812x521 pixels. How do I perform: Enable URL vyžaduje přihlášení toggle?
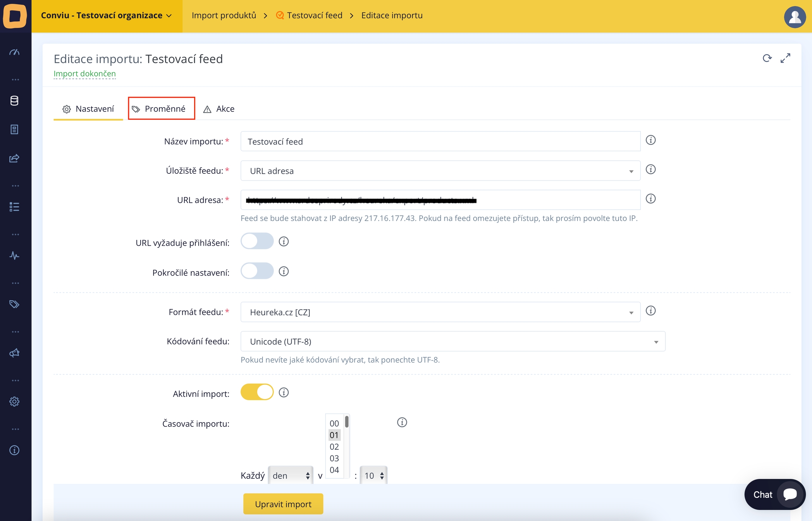257,241
